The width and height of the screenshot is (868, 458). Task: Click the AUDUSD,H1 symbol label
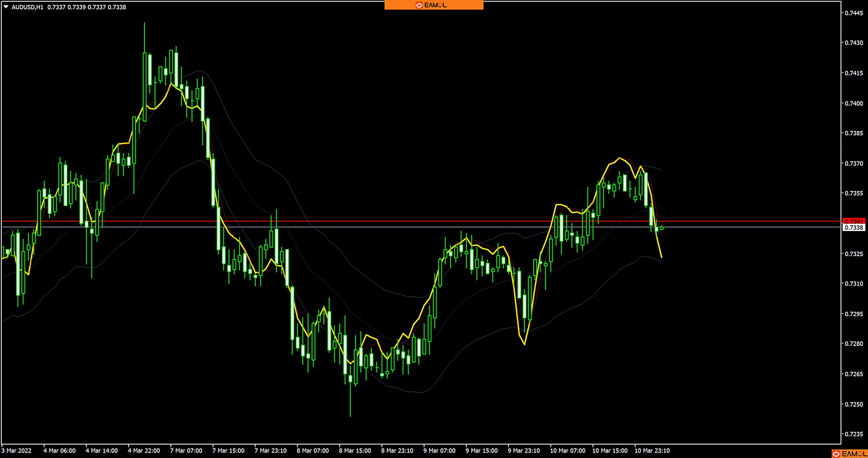(x=28, y=7)
